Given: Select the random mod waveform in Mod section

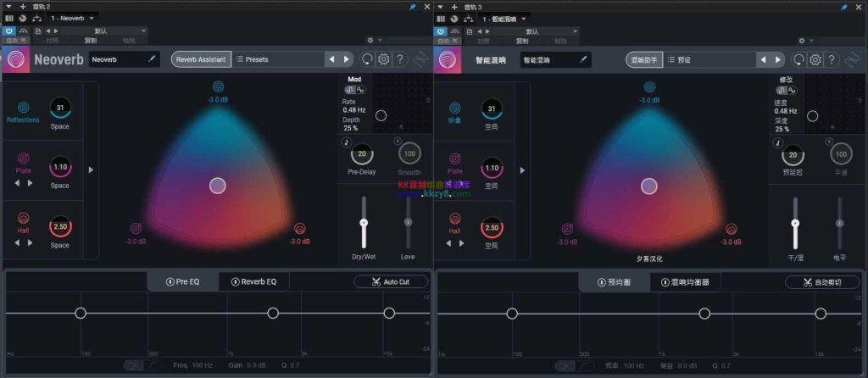Looking at the screenshot, I should click(350, 90).
